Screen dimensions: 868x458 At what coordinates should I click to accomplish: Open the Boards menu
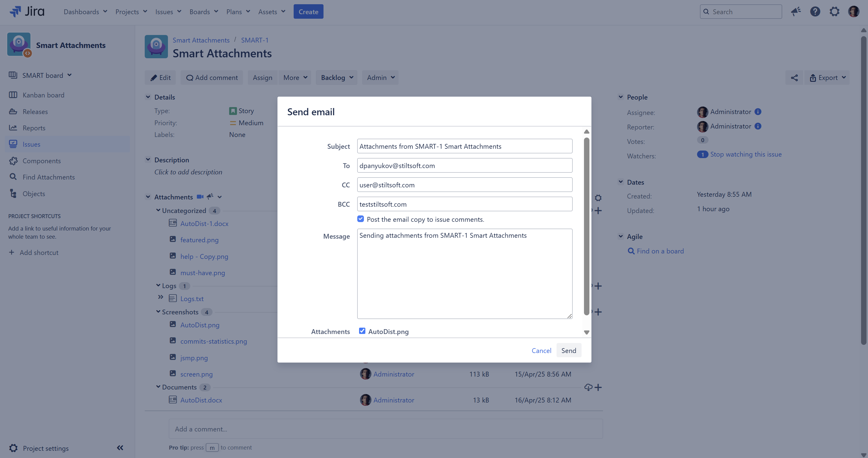coord(204,12)
